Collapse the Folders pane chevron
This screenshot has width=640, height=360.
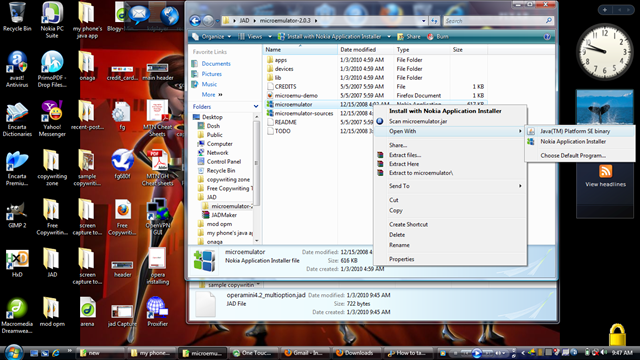(256, 107)
